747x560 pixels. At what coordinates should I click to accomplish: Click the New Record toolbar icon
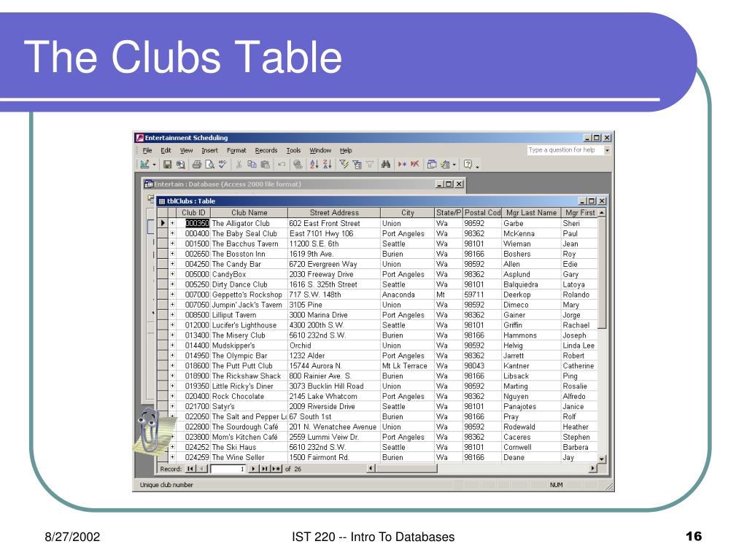(x=402, y=164)
